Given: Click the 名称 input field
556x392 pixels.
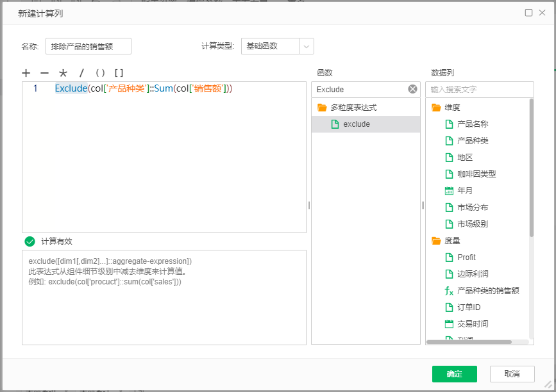Looking at the screenshot, I should [x=88, y=46].
